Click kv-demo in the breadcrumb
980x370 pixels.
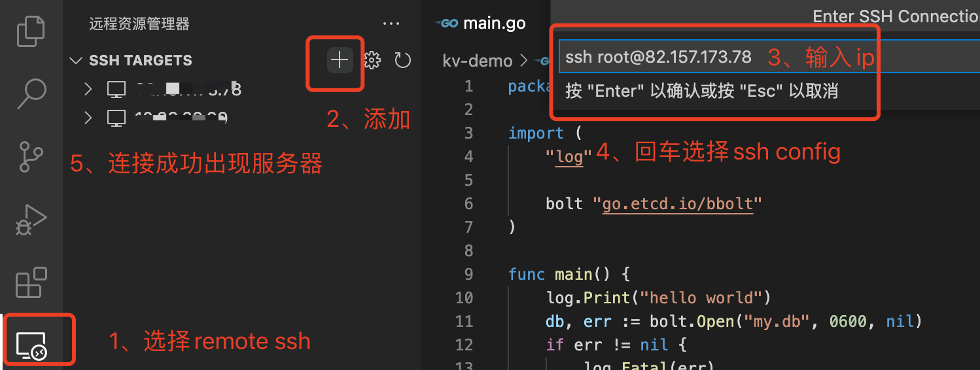(x=478, y=61)
